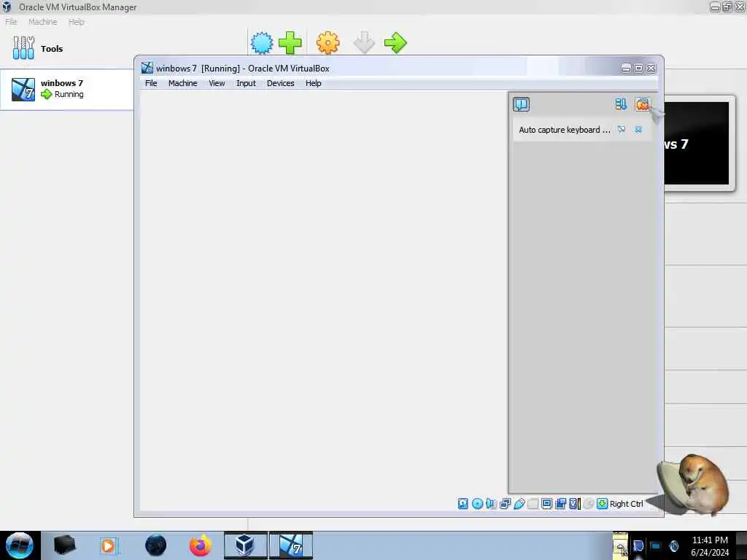Switch to VirtualBox Manager taskbar button

point(245,545)
